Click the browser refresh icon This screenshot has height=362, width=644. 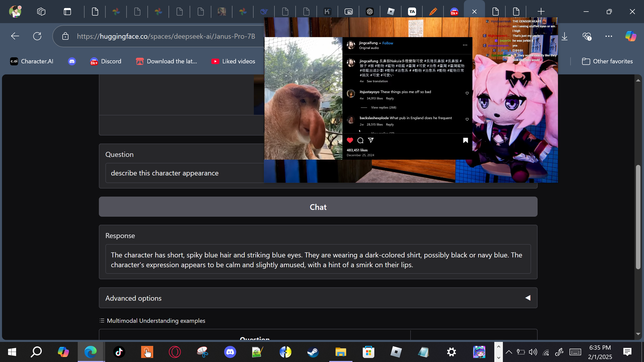tap(37, 36)
